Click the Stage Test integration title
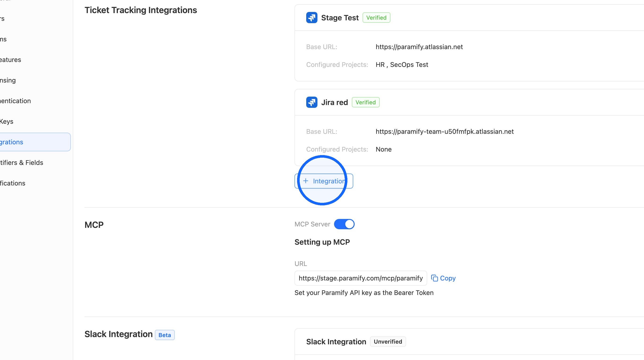 [340, 18]
